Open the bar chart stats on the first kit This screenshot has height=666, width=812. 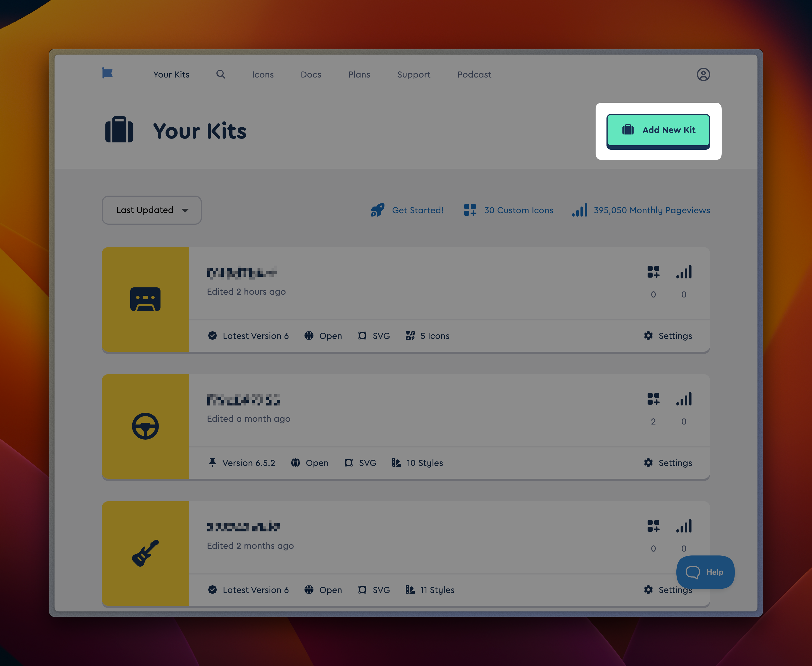coord(684,272)
